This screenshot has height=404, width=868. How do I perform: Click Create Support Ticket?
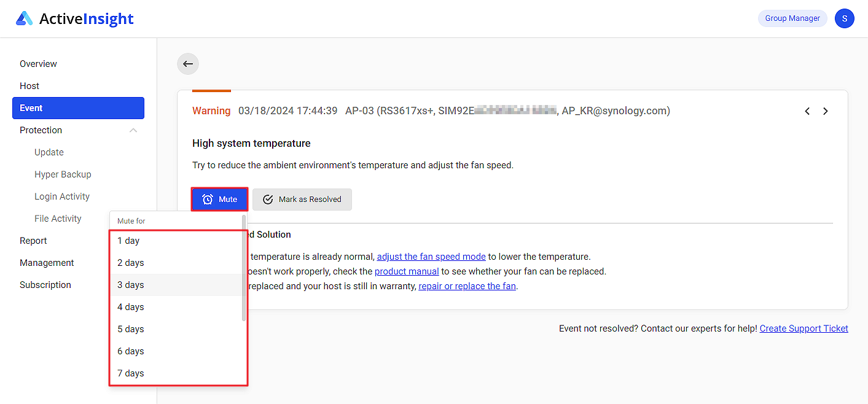pos(803,328)
